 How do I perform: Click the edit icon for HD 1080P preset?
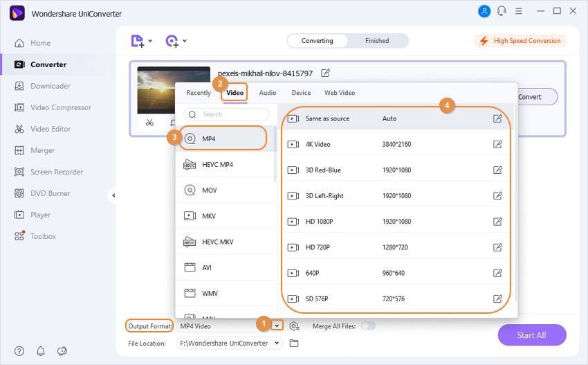(497, 222)
